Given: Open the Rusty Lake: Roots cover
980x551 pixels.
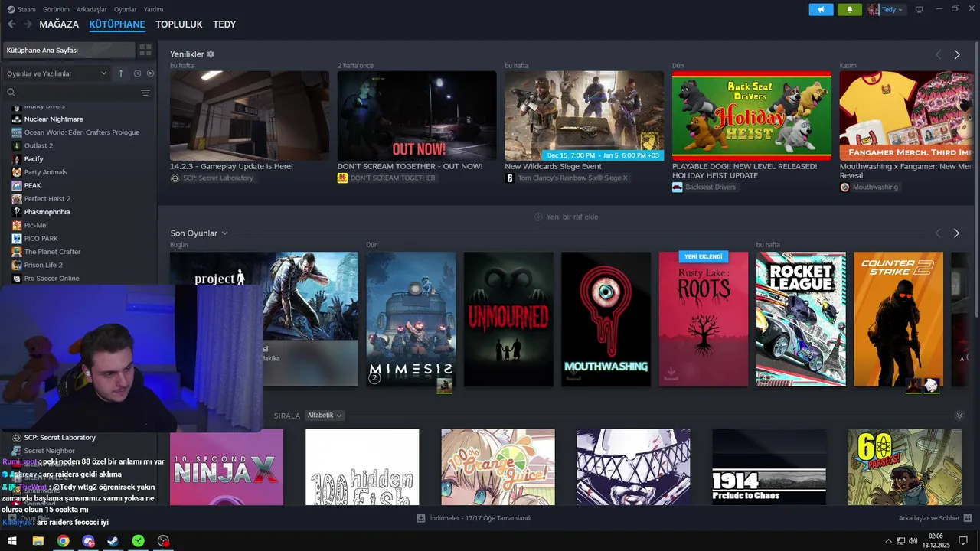Looking at the screenshot, I should pos(704,319).
